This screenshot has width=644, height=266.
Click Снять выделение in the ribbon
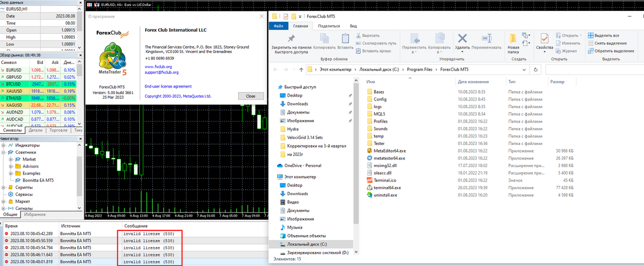[608, 43]
